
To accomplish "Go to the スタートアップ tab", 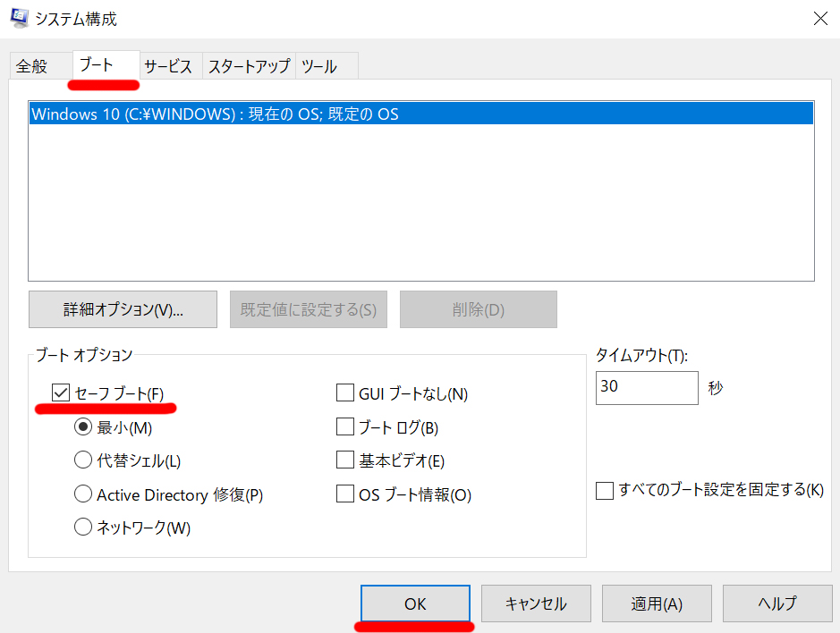I will (249, 67).
